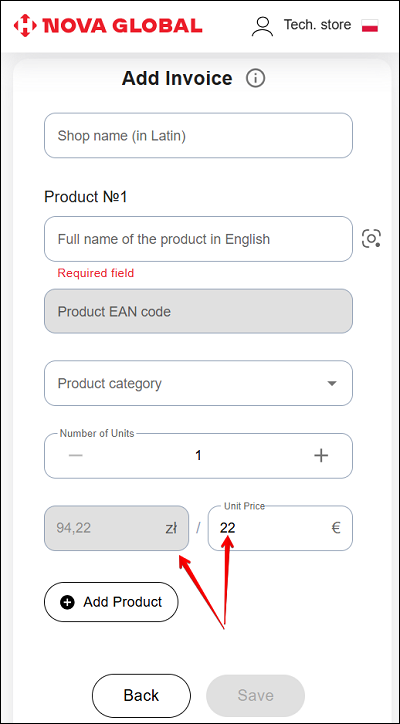The width and height of the screenshot is (400, 724).
Task: Click the plus icon in Add Product
Action: (67, 602)
